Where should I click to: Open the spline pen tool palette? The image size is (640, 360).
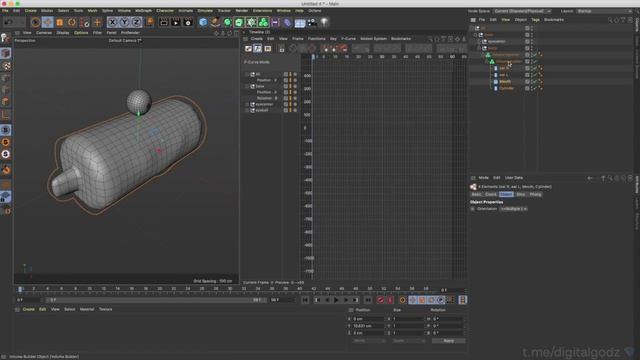coord(216,22)
